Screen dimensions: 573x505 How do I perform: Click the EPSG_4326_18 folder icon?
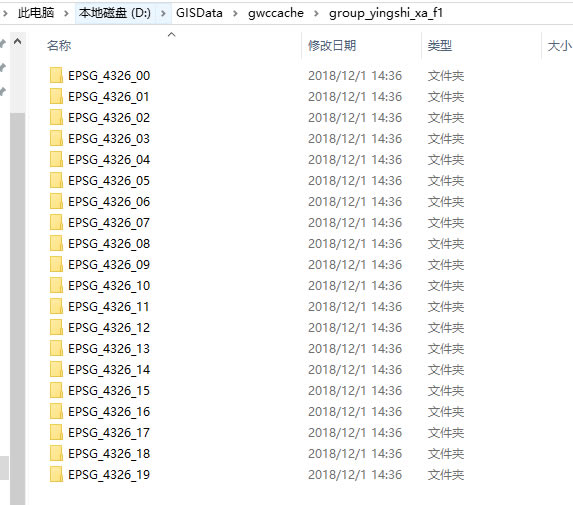coord(56,454)
